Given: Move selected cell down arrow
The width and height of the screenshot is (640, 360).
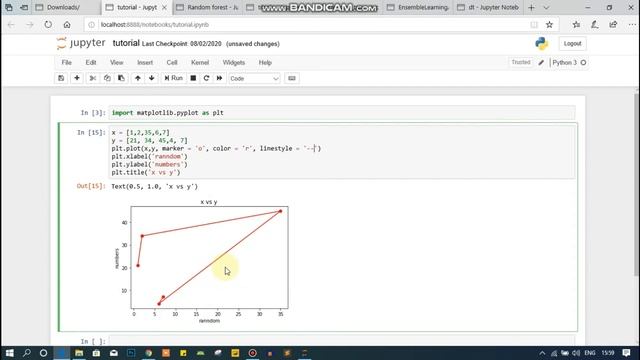Looking at the screenshot, I should tap(151, 78).
